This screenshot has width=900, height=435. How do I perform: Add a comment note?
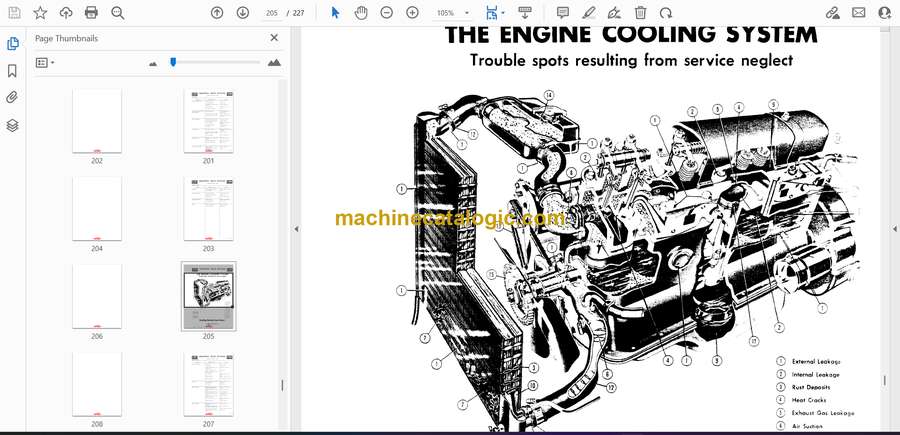[563, 13]
